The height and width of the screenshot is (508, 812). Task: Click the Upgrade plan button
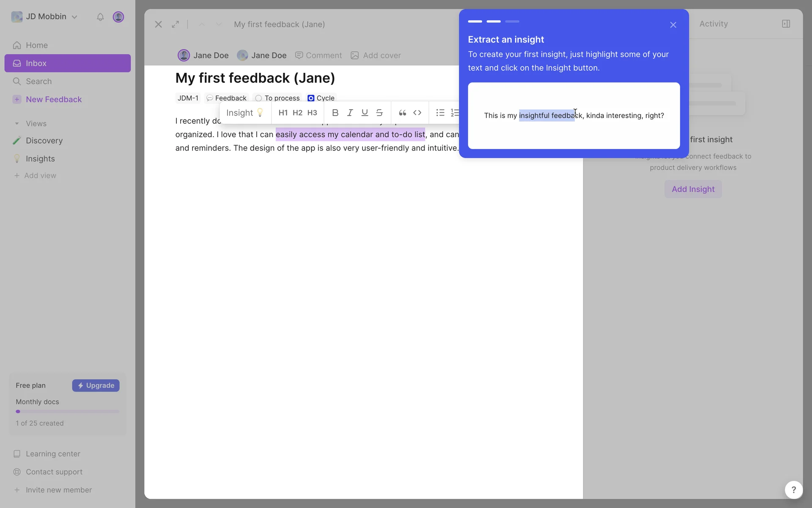click(96, 386)
